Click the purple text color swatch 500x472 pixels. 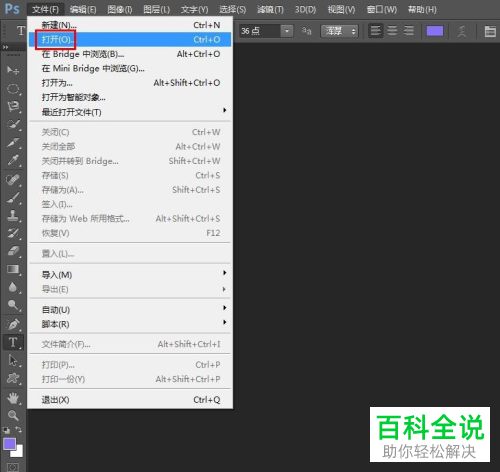click(435, 31)
